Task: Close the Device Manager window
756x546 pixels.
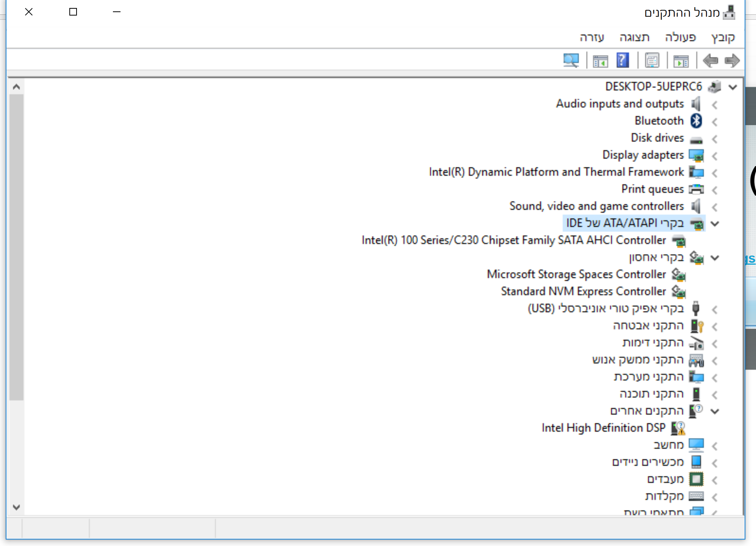Action: tap(29, 12)
